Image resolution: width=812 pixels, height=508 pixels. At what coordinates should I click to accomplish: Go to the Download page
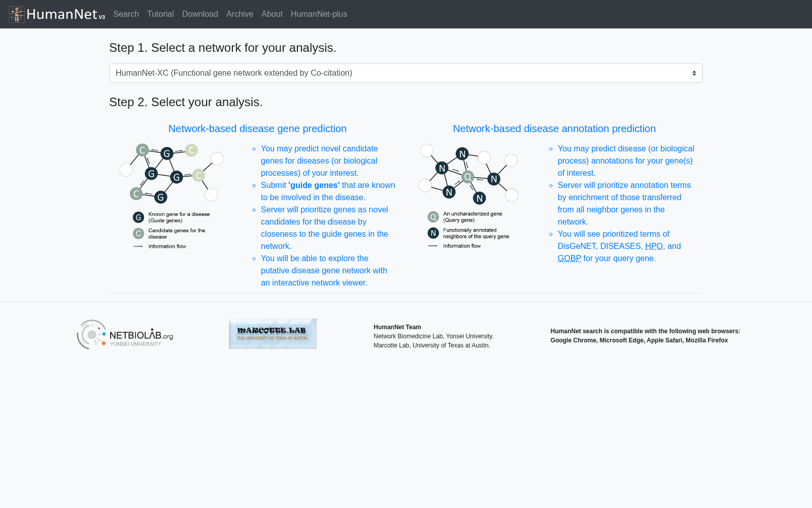coord(200,14)
